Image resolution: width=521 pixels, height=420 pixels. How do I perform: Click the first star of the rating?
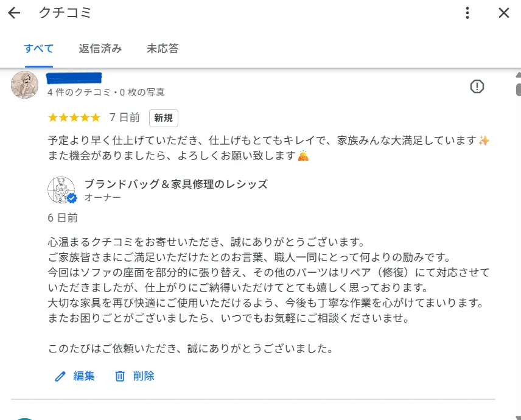click(52, 117)
